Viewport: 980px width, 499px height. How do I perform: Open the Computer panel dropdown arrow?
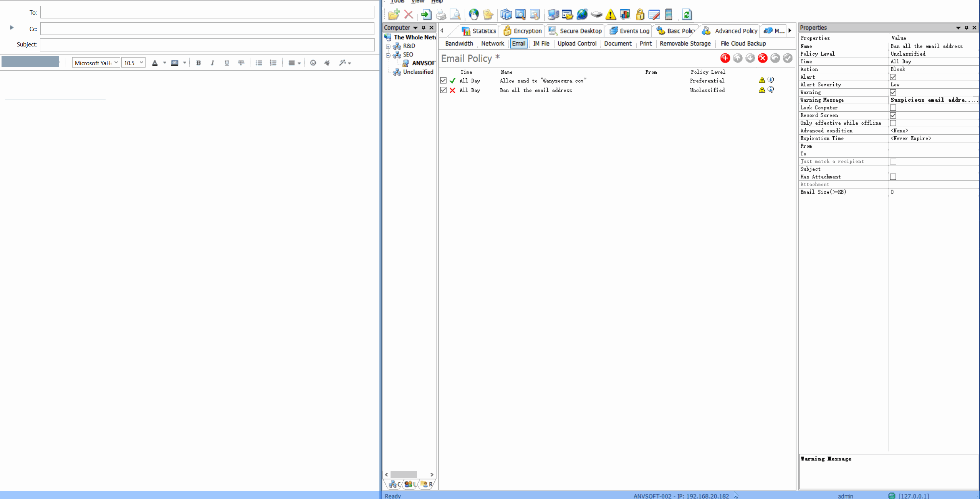click(416, 27)
